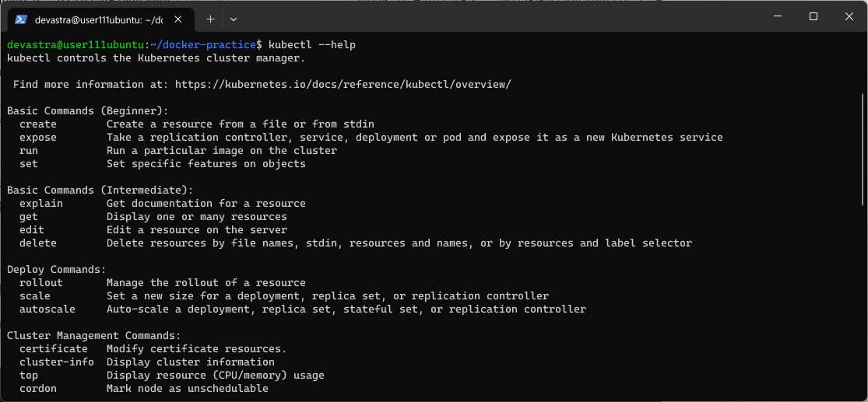Screen dimensions: 868x402
Task: Click the '~/docker-practice' path in the prompt
Action: click(205, 45)
